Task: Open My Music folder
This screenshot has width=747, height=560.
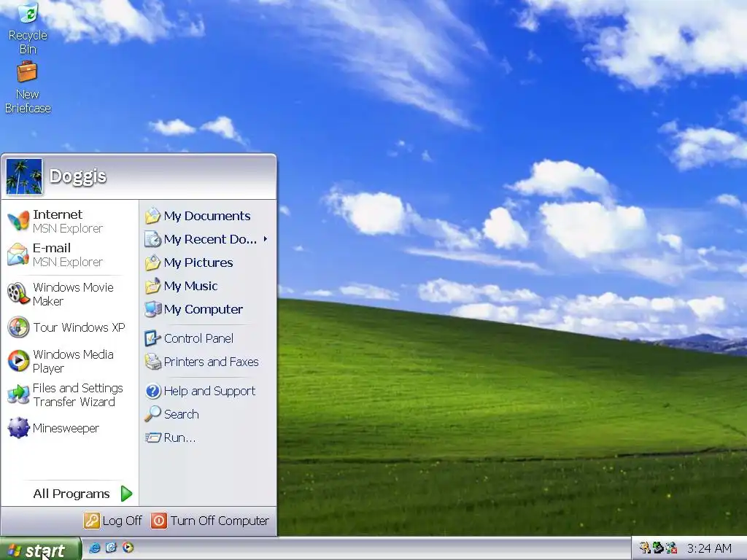Action: 207,286
